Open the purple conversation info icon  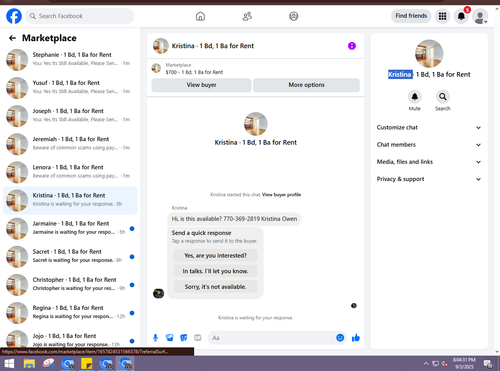(352, 46)
